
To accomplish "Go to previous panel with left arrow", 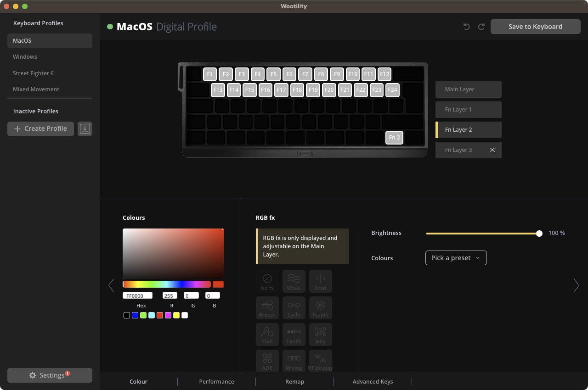I will pos(111,285).
